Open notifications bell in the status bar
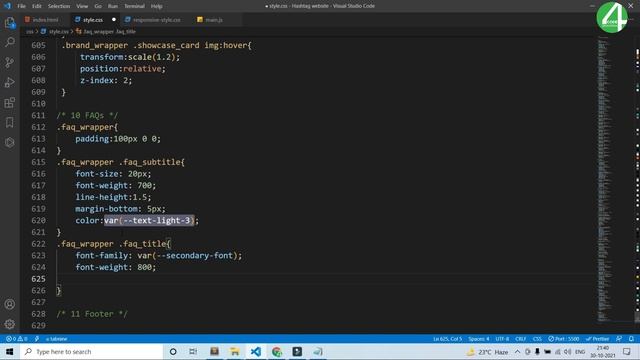640x360 pixels. (x=631, y=339)
